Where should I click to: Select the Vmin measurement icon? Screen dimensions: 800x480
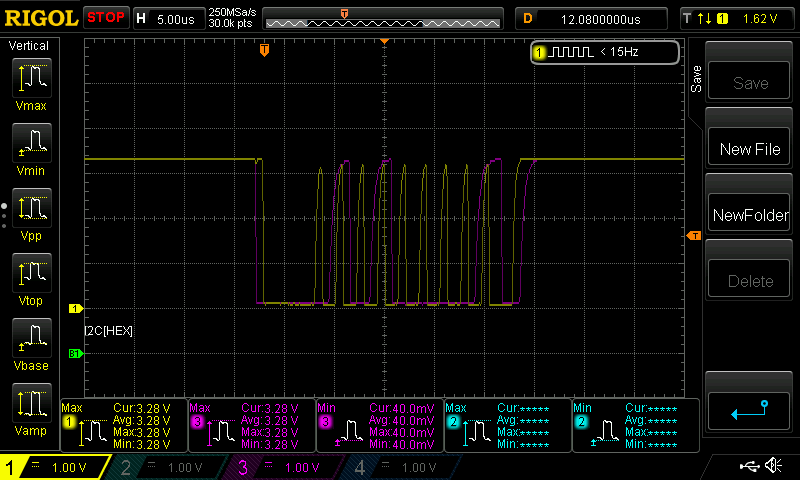pyautogui.click(x=31, y=142)
